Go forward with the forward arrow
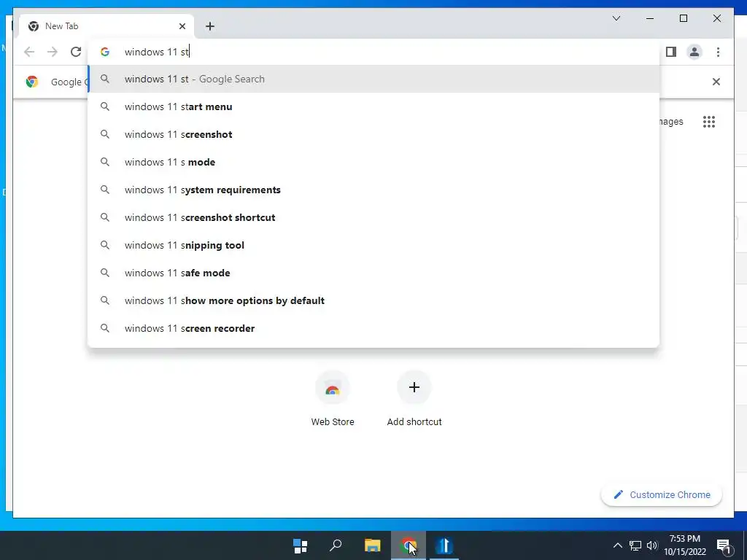This screenshot has height=560, width=747. [x=53, y=52]
